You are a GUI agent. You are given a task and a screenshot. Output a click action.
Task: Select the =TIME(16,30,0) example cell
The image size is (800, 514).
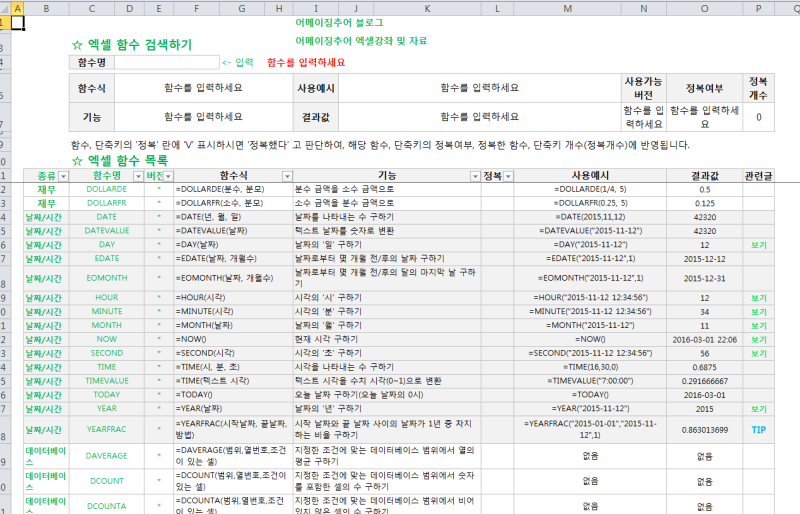coord(590,367)
